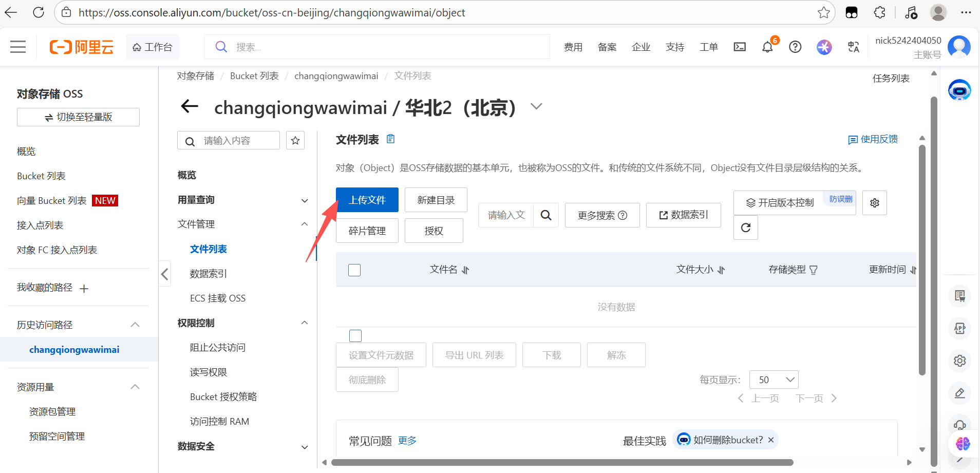Click the 上传文件 button

click(367, 200)
